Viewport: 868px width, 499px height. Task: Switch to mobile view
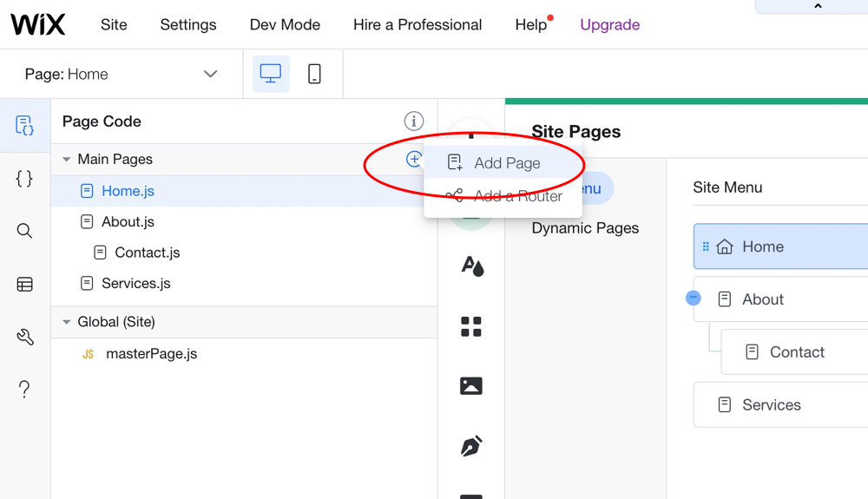coord(314,74)
